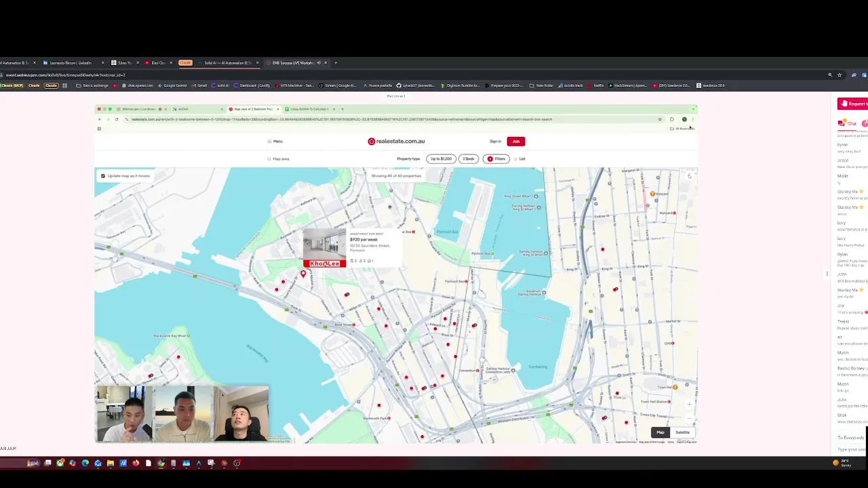Viewport: 868px width, 488px height.
Task: Open the Netflix bookmark
Action: (x=596, y=85)
